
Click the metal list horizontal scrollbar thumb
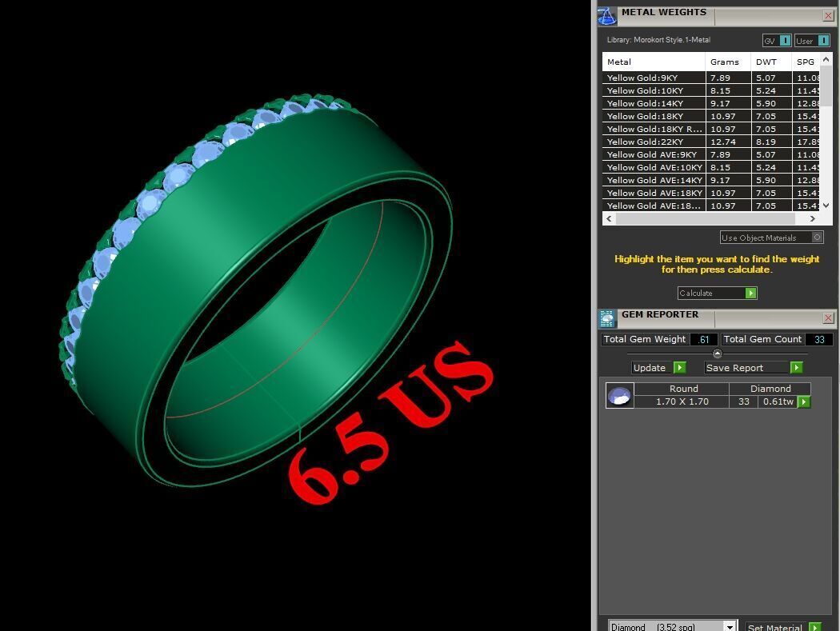pyautogui.click(x=705, y=218)
